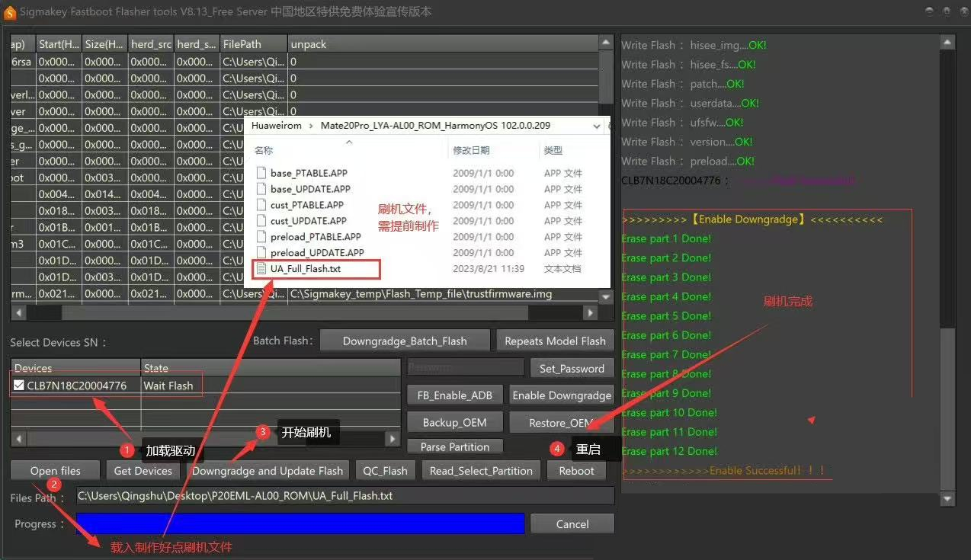Click the left scroll arrow of the Devices list
Screen dimensions: 971x560
(x=19, y=439)
